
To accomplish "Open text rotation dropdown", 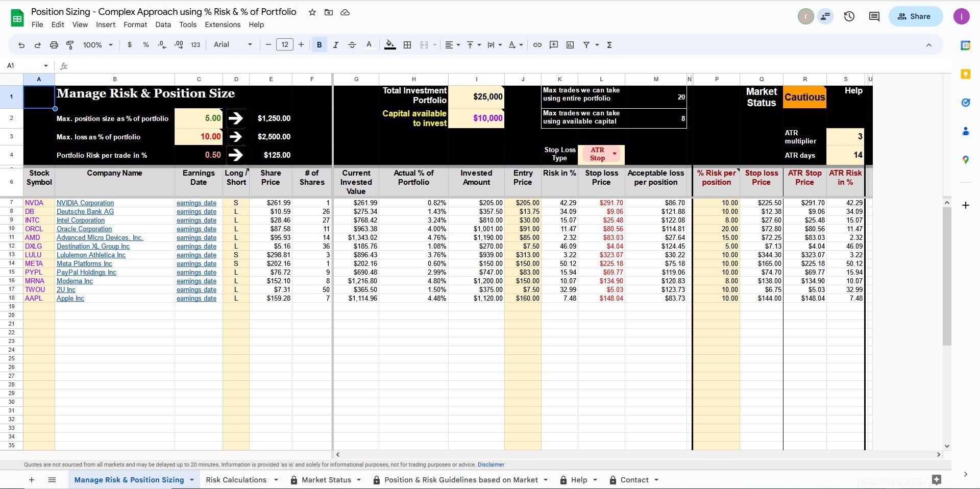I will point(516,45).
